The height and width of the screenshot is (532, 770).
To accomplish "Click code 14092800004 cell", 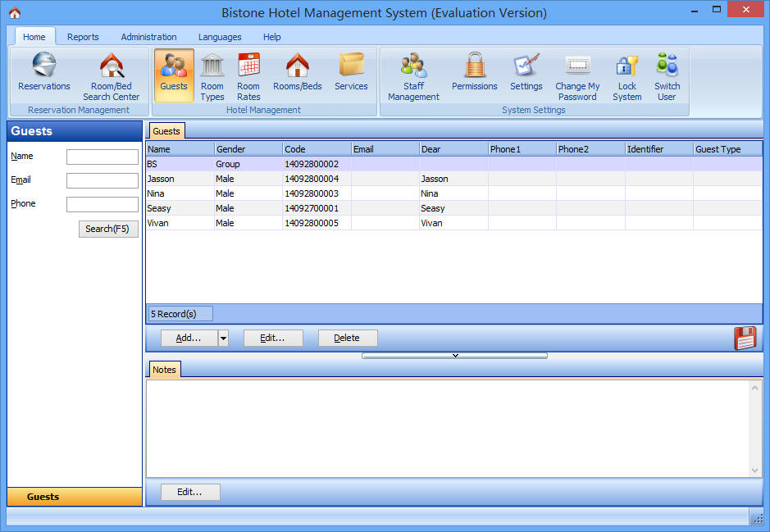I will pyautogui.click(x=317, y=179).
